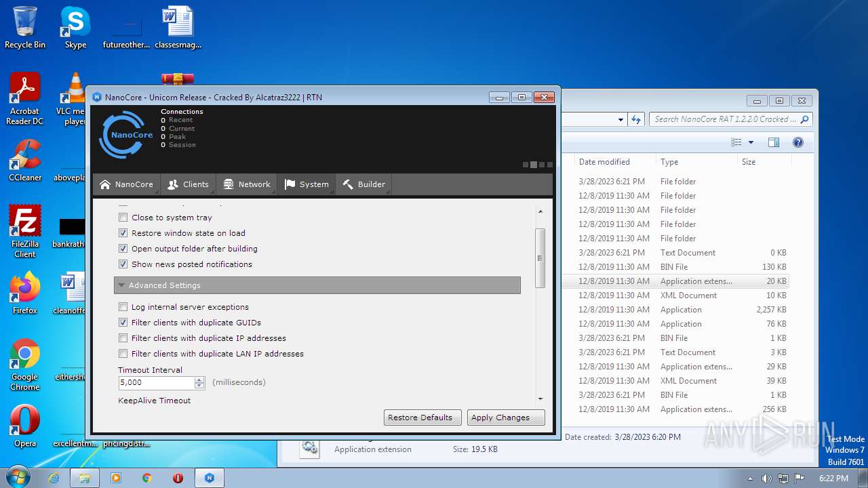Switch to the Clients tab
This screenshot has height=488, width=868.
tap(189, 184)
